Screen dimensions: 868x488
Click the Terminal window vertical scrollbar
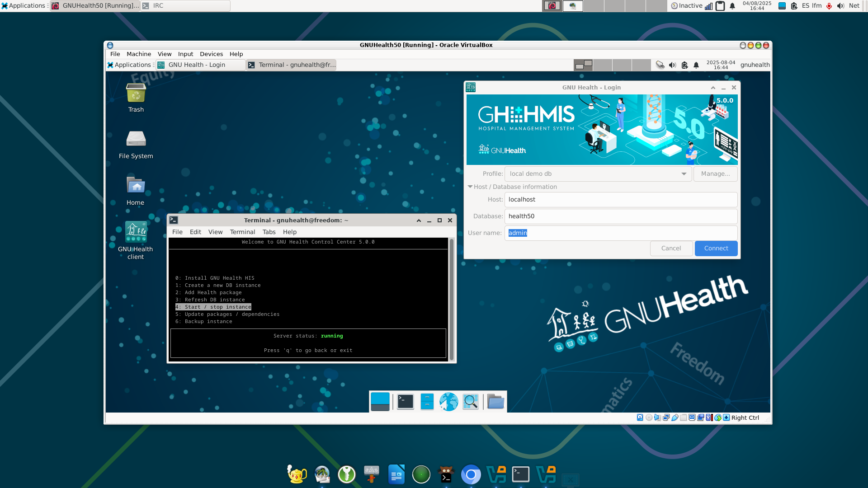point(451,299)
